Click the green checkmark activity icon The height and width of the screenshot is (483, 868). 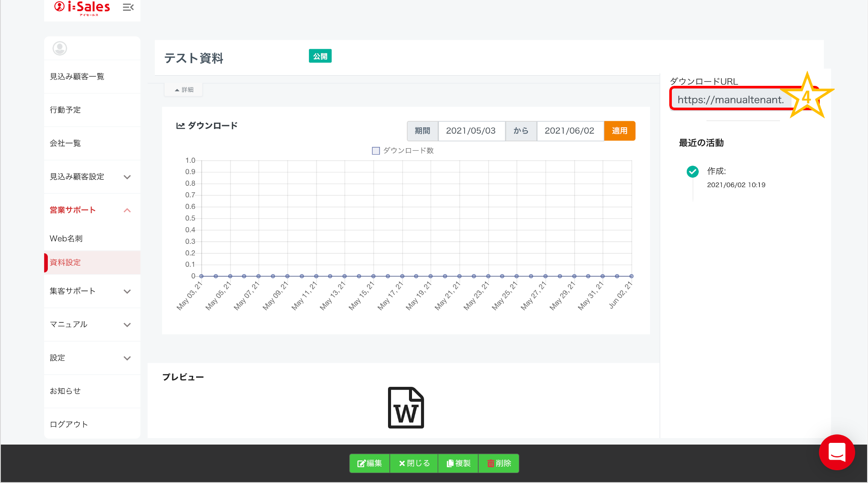click(692, 171)
